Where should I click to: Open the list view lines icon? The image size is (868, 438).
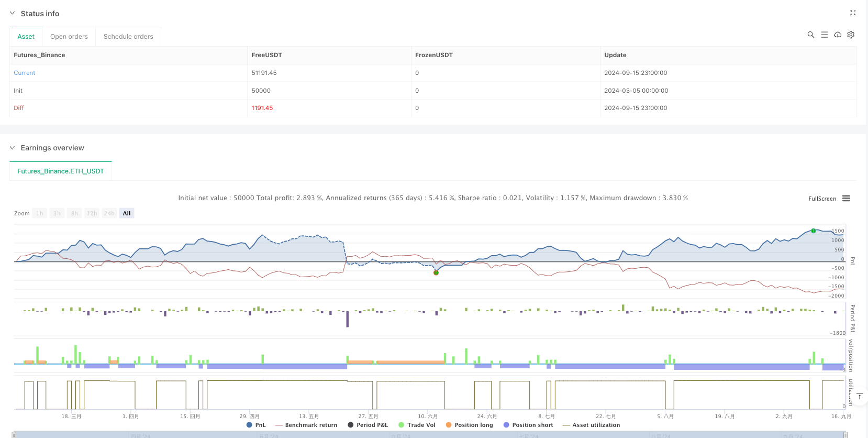[x=824, y=35]
